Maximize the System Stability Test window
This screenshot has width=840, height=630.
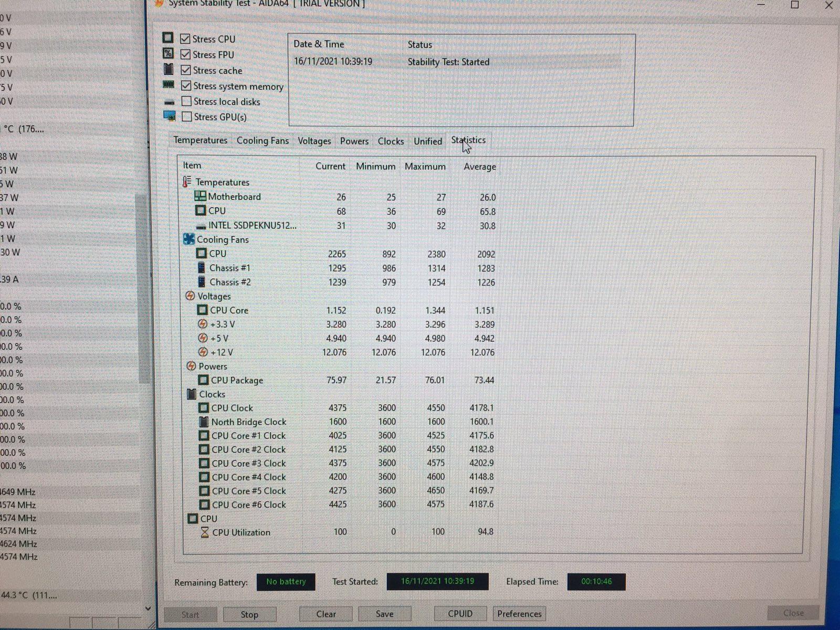click(x=795, y=5)
